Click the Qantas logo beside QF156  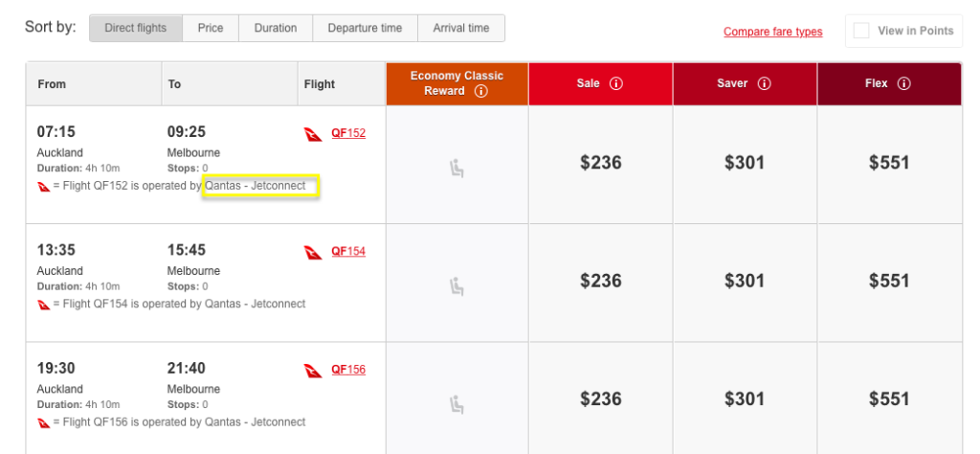[x=313, y=371]
